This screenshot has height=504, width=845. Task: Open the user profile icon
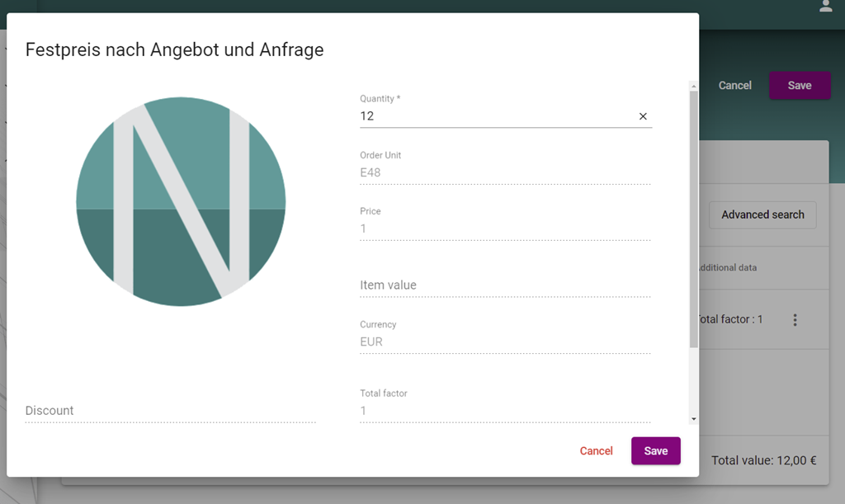[x=825, y=7]
